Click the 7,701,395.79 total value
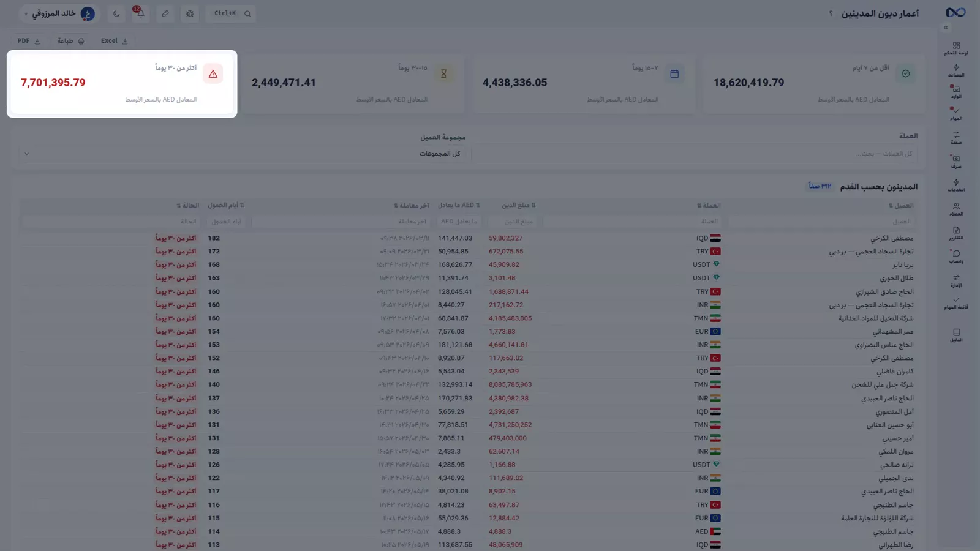Image resolution: width=980 pixels, height=551 pixels. 53,83
